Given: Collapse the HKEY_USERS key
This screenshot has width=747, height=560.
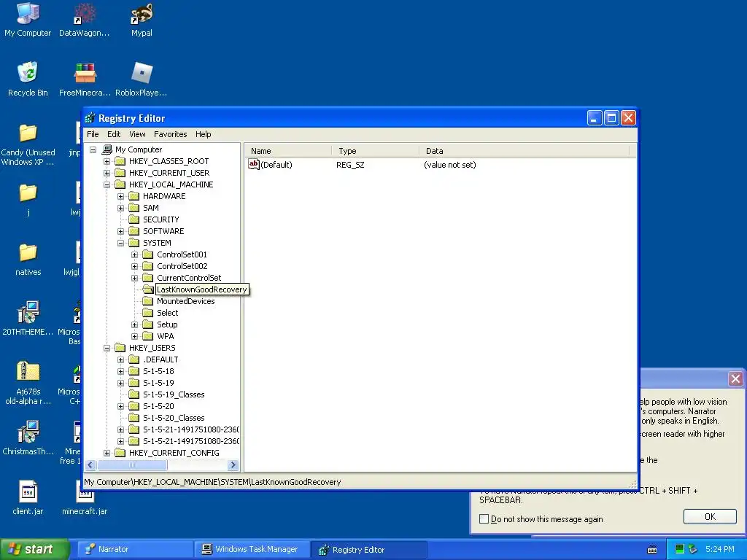Looking at the screenshot, I should [107, 348].
